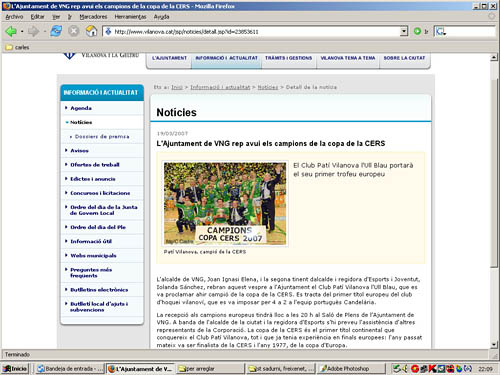500x375 pixels.
Task: Follow the Notícies breadcrumb link
Action: tap(268, 87)
